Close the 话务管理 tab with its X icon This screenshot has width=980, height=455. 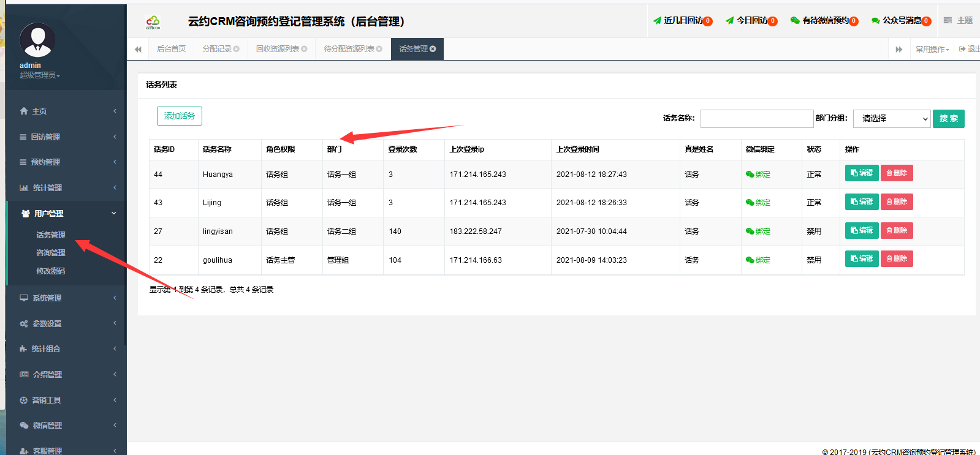coord(433,49)
